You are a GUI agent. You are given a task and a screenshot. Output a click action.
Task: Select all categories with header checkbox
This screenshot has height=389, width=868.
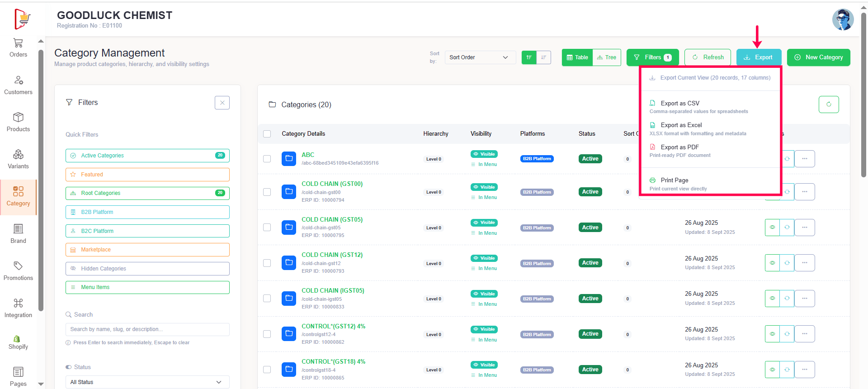pyautogui.click(x=267, y=134)
